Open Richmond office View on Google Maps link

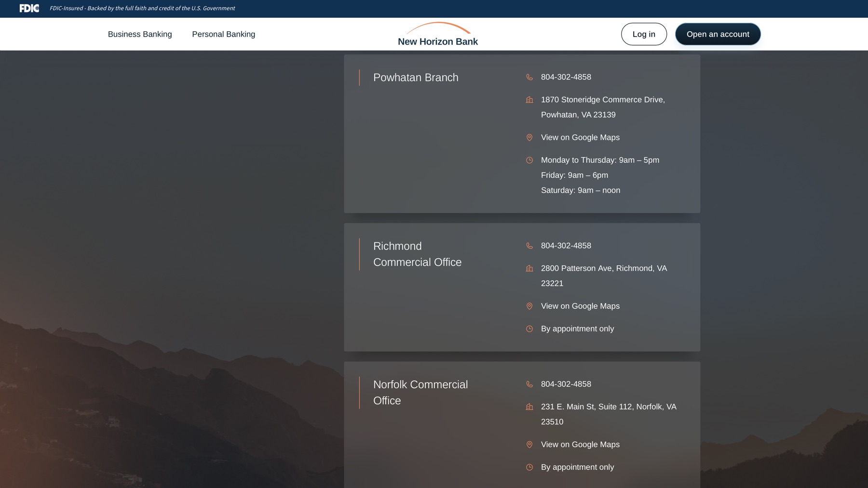[x=580, y=306]
